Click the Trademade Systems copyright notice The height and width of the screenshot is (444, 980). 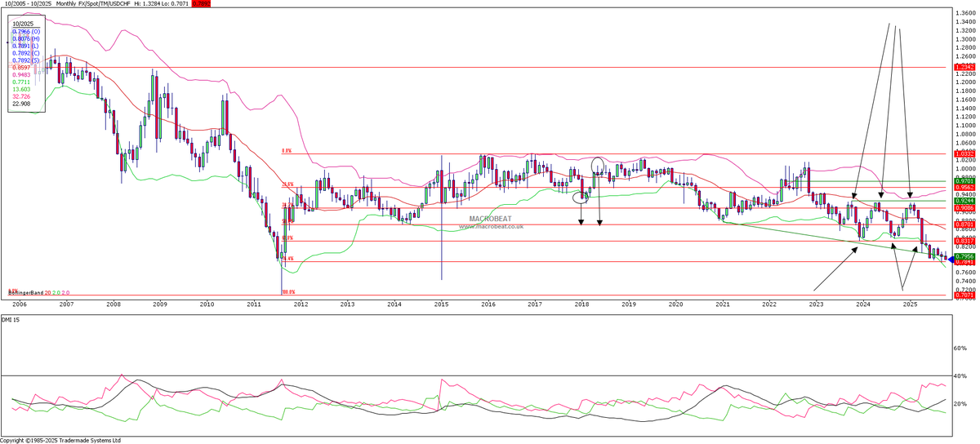[x=60, y=440]
